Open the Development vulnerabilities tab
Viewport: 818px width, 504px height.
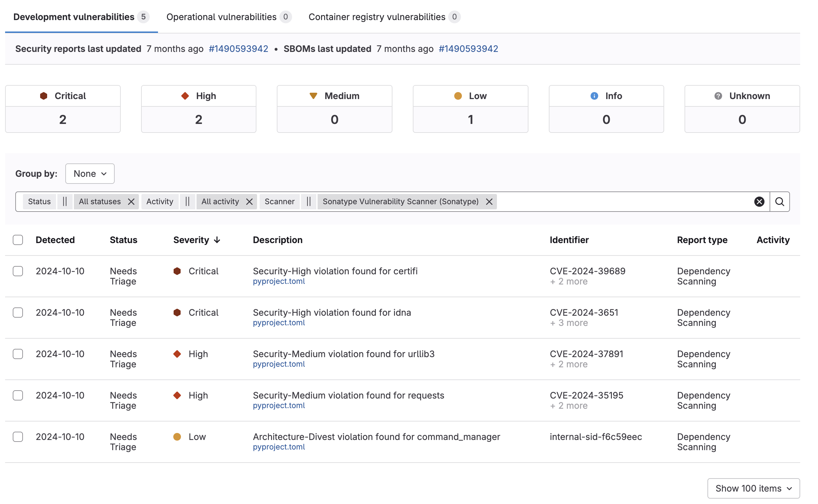coord(81,17)
